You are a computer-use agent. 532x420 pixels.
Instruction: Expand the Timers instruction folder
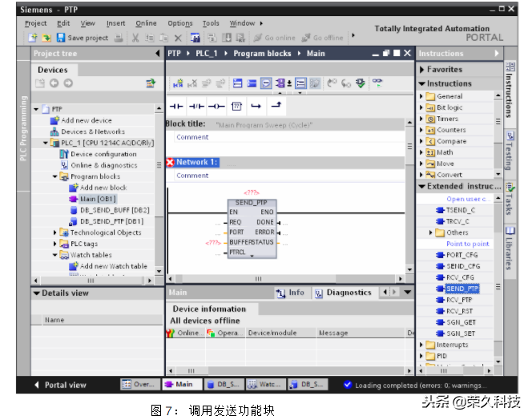[x=421, y=119]
